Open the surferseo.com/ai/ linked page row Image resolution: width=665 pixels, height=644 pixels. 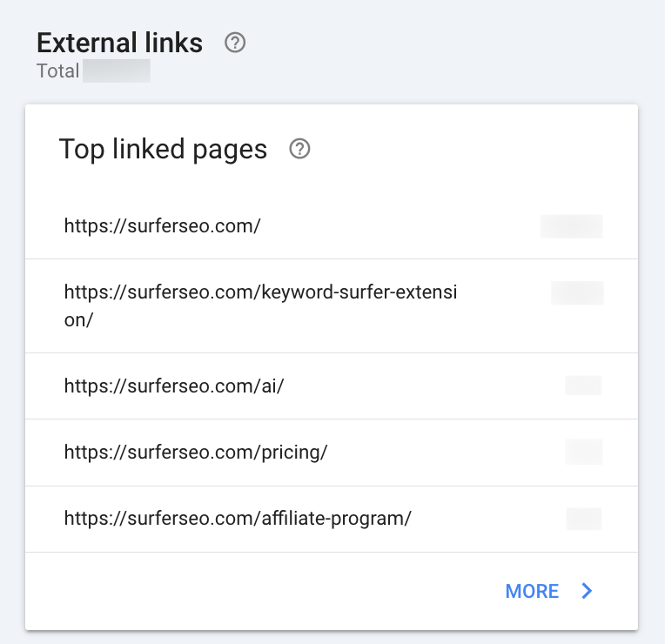(174, 386)
